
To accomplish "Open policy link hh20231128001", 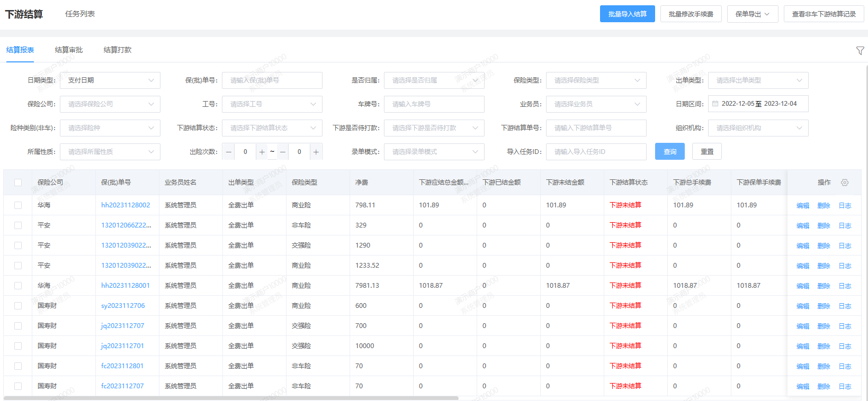I will tap(126, 286).
